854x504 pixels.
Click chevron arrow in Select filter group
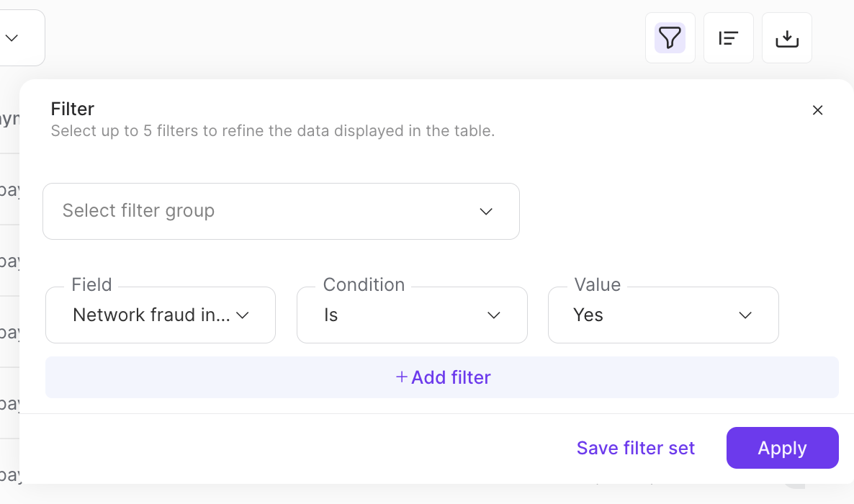[x=486, y=211]
